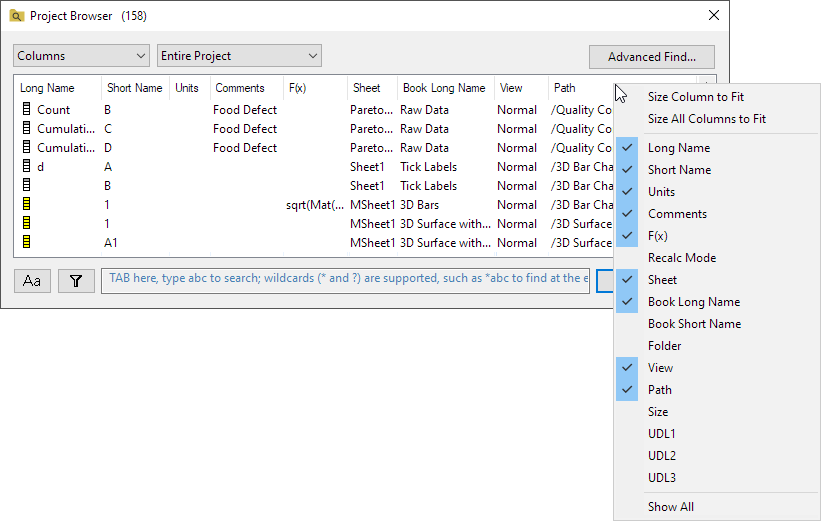821x521 pixels.
Task: Click the search text input field
Action: (347, 279)
